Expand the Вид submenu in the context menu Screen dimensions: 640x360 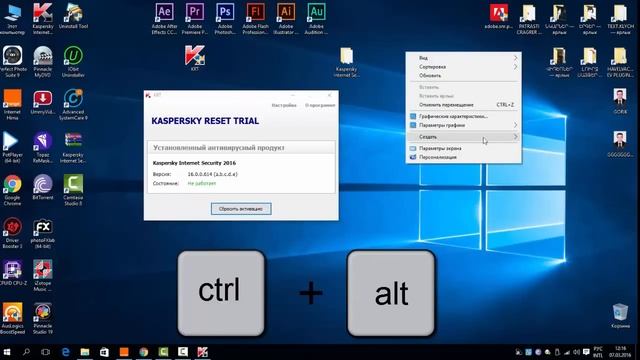click(x=464, y=58)
